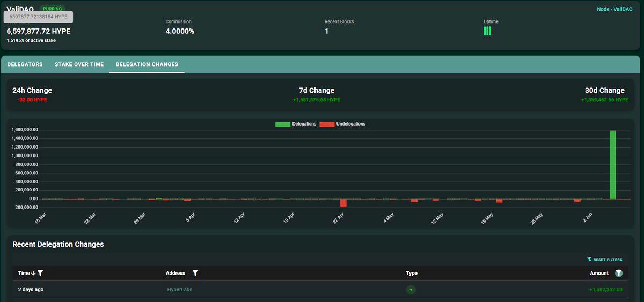Click the Address column header
This screenshot has width=644, height=302.
tap(175, 273)
